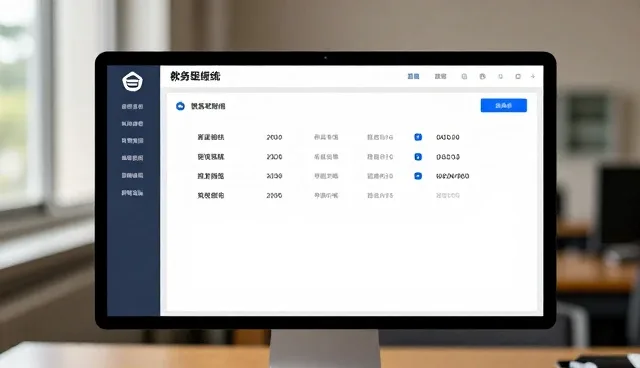Click the blue cloud icon beside the section title
The height and width of the screenshot is (368, 640).
180,106
